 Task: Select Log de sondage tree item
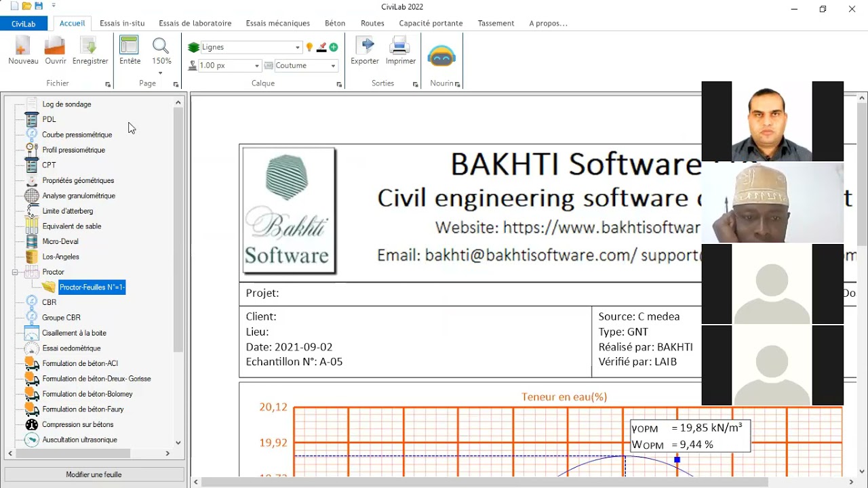tap(66, 104)
